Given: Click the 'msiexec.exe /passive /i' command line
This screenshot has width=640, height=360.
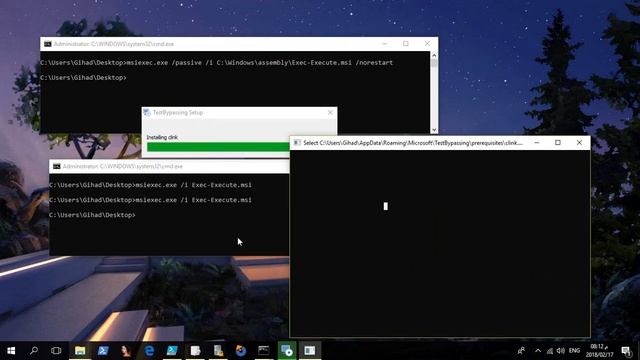Looking at the screenshot, I should point(217,63).
